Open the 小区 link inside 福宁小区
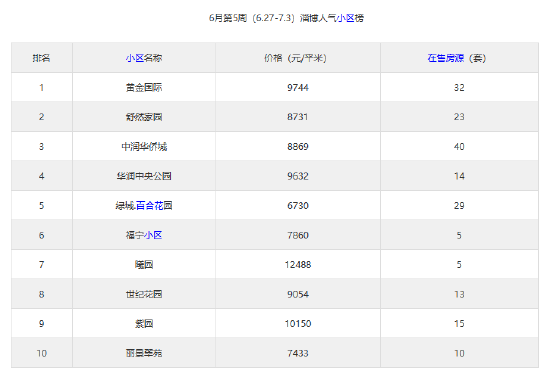Image resolution: width=550 pixels, height=380 pixels. point(153,235)
